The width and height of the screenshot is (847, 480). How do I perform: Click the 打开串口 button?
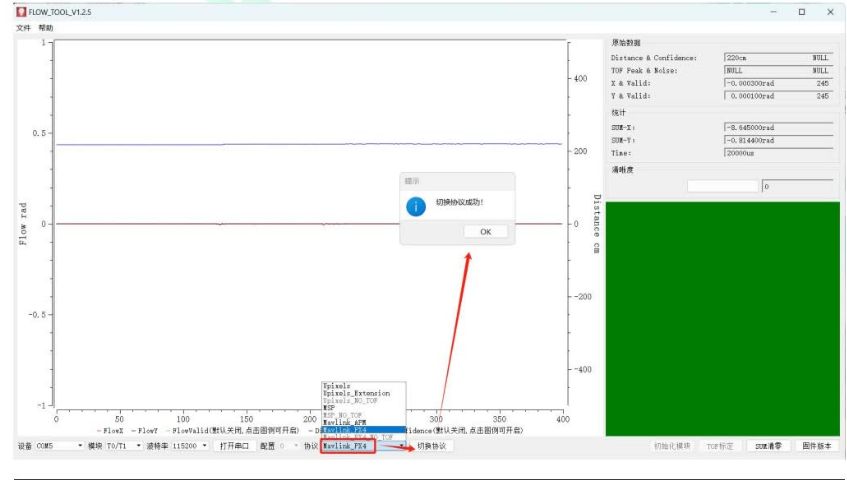(x=234, y=446)
